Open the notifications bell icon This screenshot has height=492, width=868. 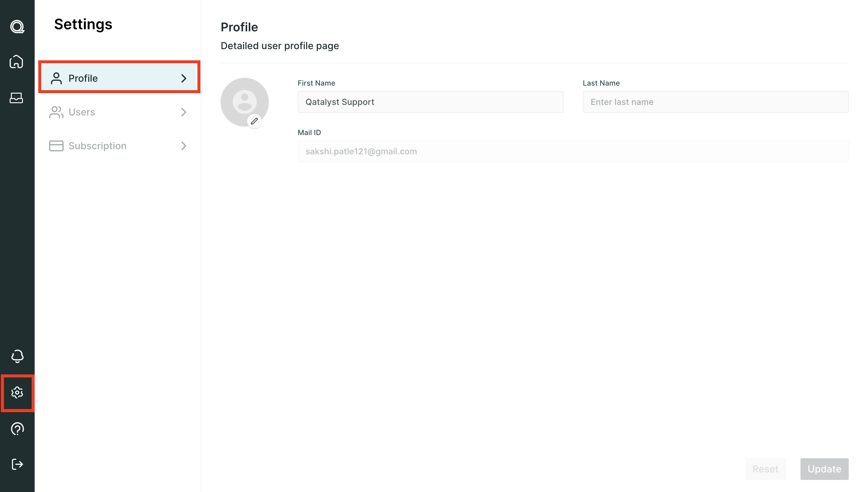pos(17,356)
